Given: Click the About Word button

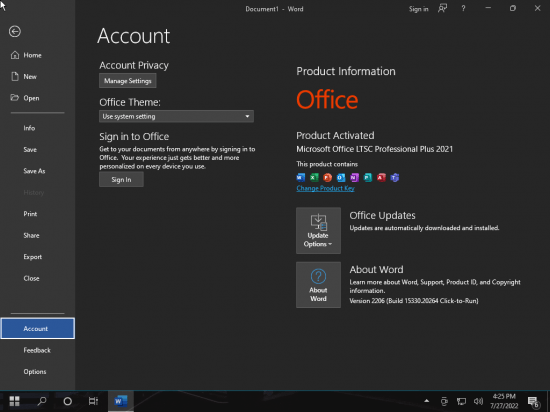Looking at the screenshot, I should point(318,285).
